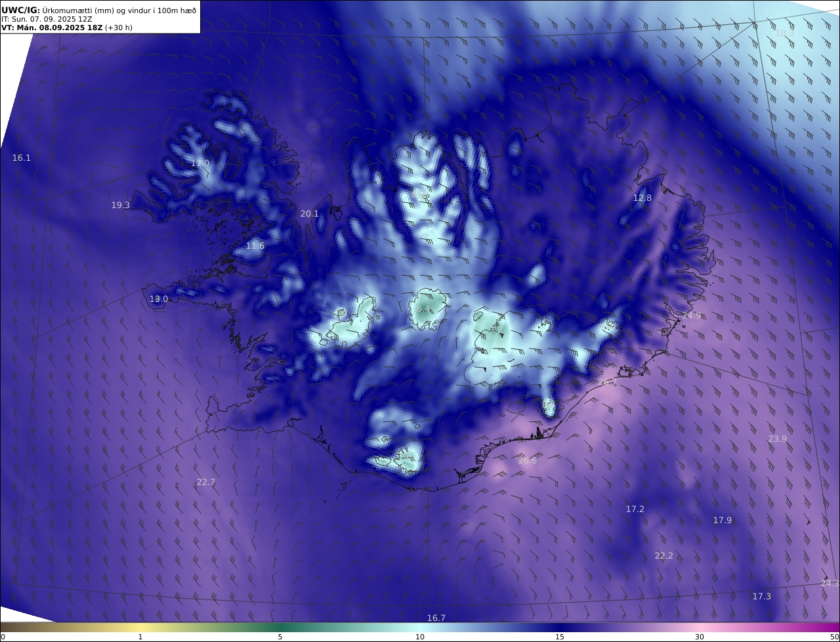
Task: Click the colorbar tick labeled 50
Action: click(x=835, y=637)
